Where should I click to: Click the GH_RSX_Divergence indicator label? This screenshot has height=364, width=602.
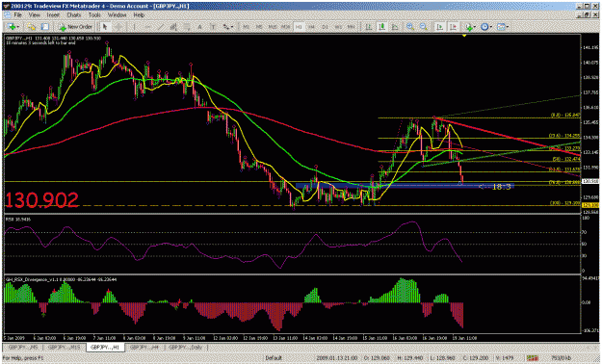[x=62, y=279]
